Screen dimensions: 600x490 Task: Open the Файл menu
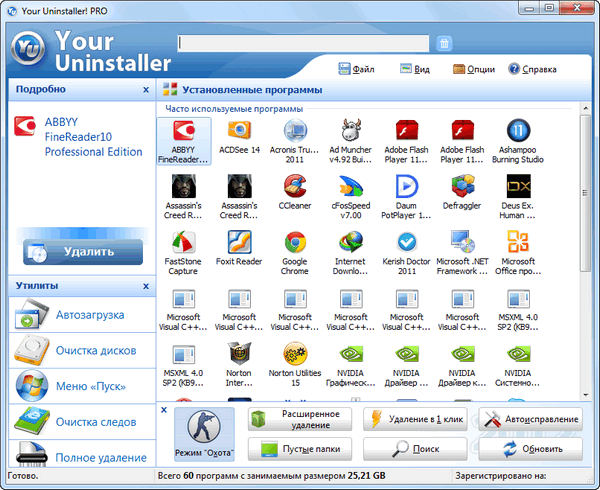coord(355,69)
